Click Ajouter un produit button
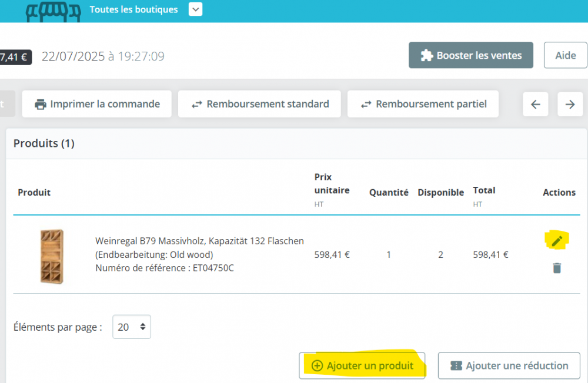Image resolution: width=588 pixels, height=383 pixels. tap(362, 365)
